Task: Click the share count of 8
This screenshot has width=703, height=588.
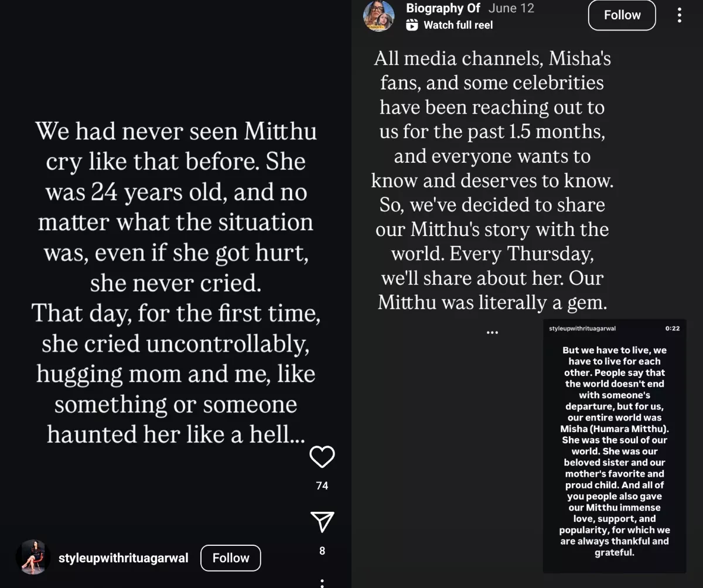Action: pos(322,551)
